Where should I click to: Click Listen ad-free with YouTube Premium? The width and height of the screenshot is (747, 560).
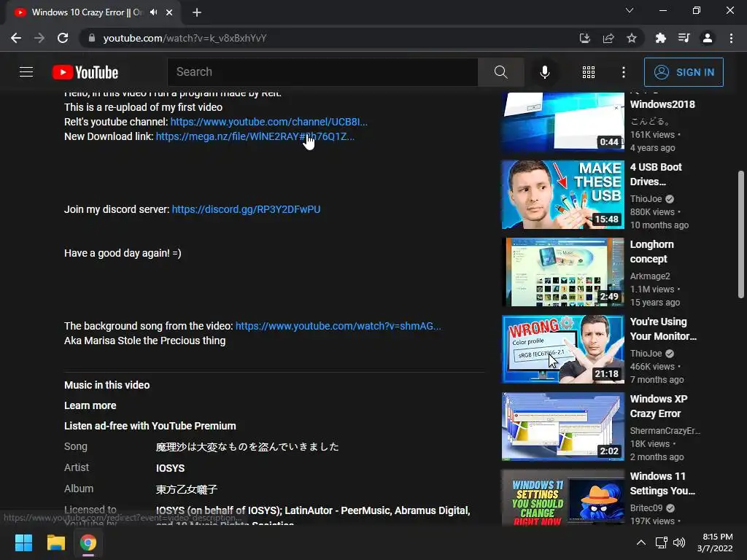pos(150,426)
